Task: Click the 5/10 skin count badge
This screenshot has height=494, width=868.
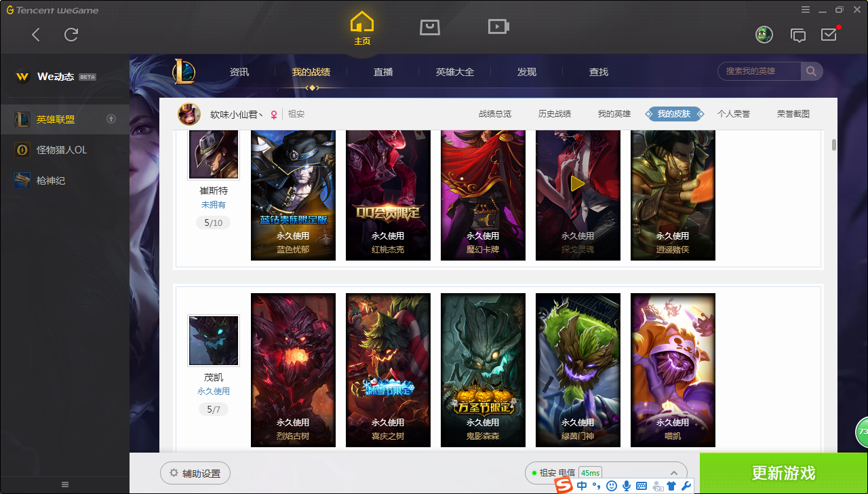Action: click(x=214, y=223)
